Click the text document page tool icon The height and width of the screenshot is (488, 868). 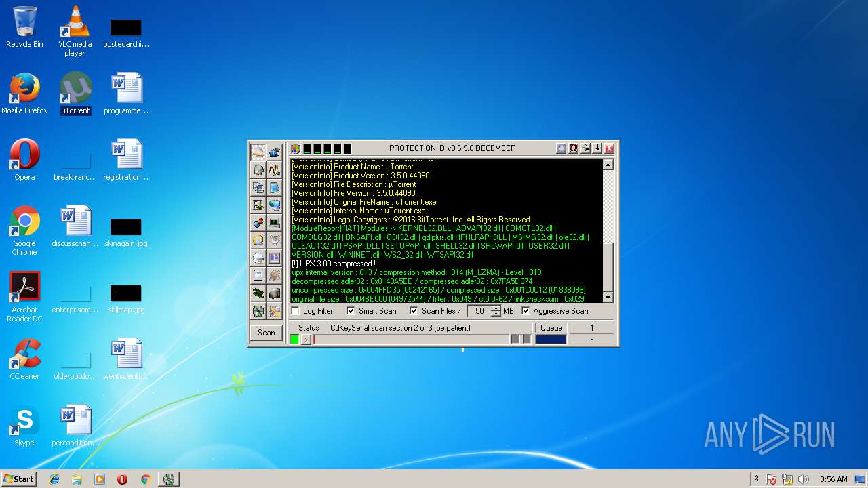258,275
